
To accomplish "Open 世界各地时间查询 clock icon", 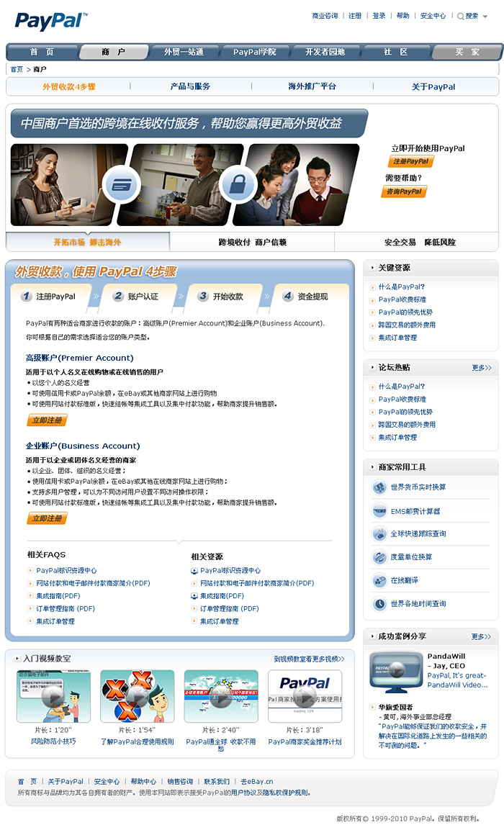I will (x=379, y=603).
